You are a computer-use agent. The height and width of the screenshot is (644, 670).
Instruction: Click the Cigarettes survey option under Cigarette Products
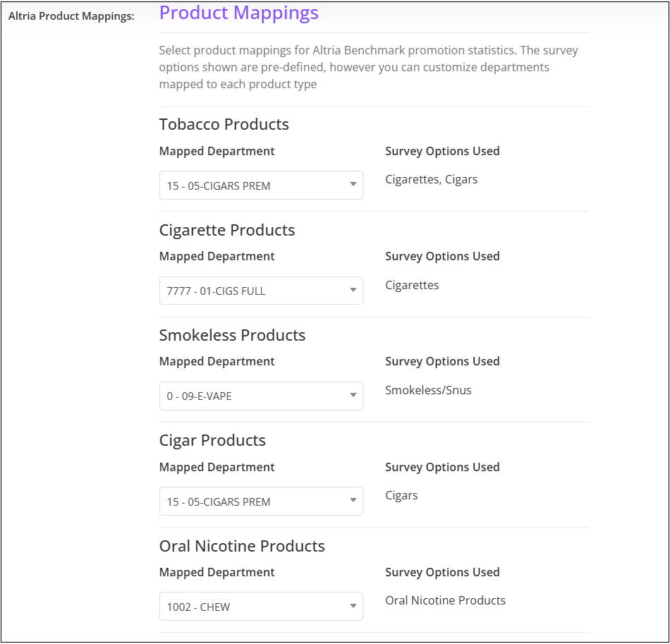point(412,285)
